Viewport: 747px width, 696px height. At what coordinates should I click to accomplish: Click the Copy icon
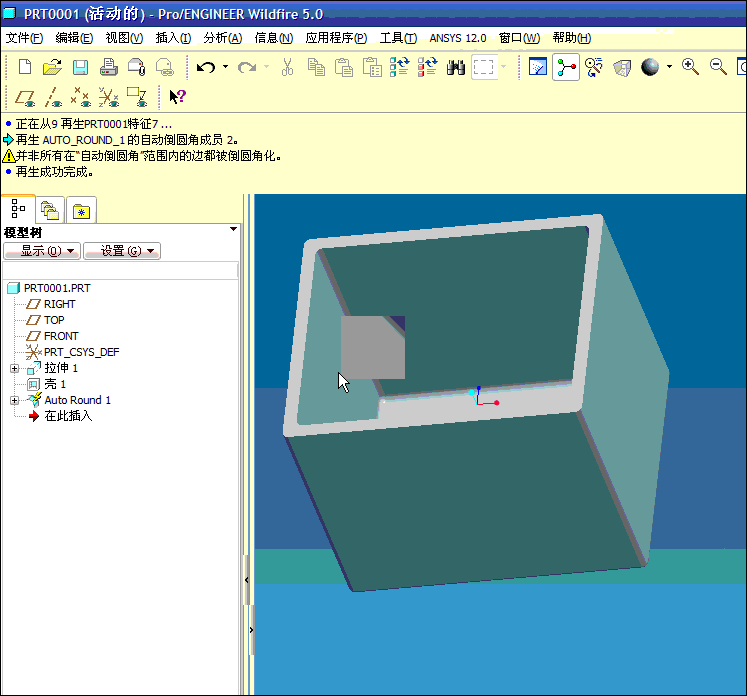click(316, 67)
